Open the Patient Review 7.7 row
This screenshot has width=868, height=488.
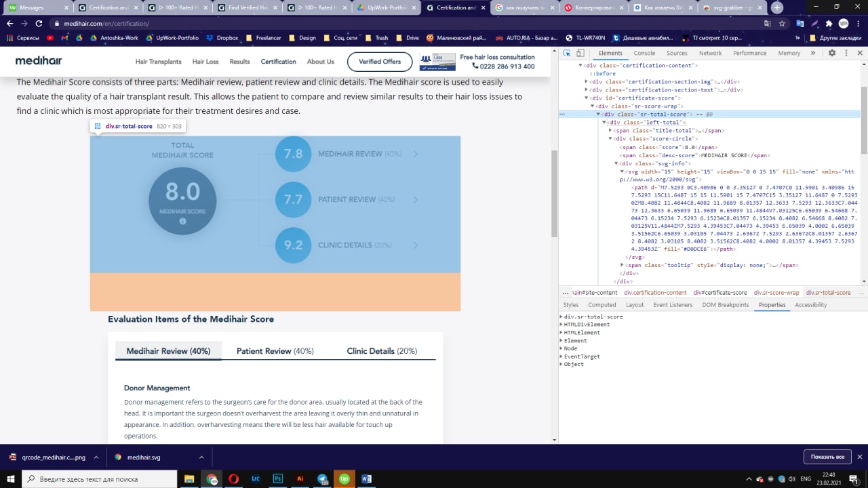347,199
